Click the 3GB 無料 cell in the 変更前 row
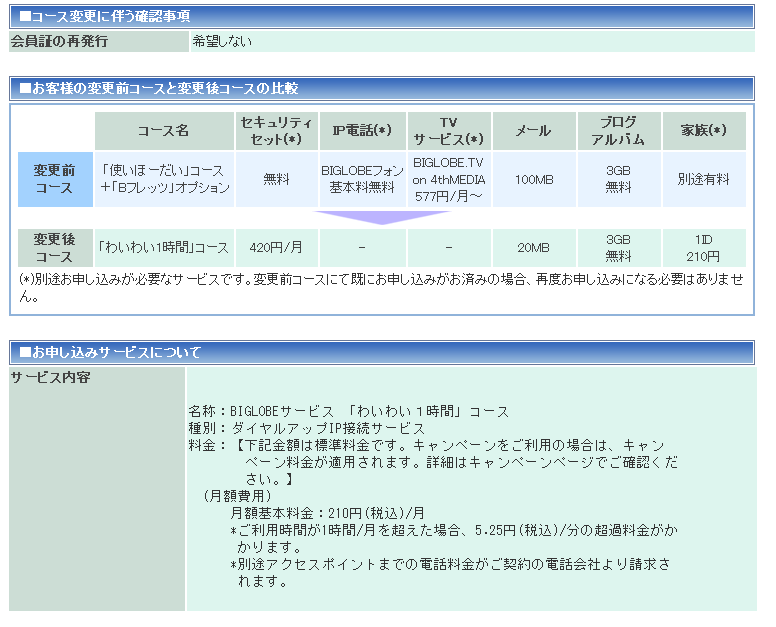776x627 pixels. 619,179
